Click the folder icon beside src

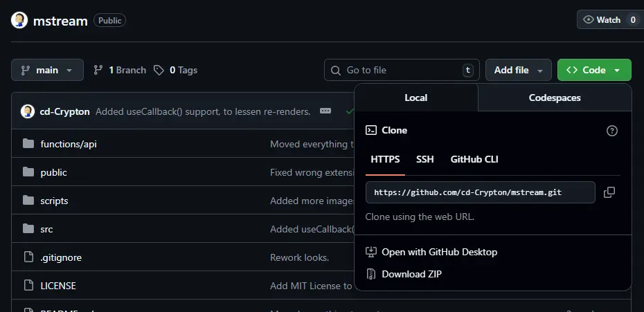click(x=28, y=229)
